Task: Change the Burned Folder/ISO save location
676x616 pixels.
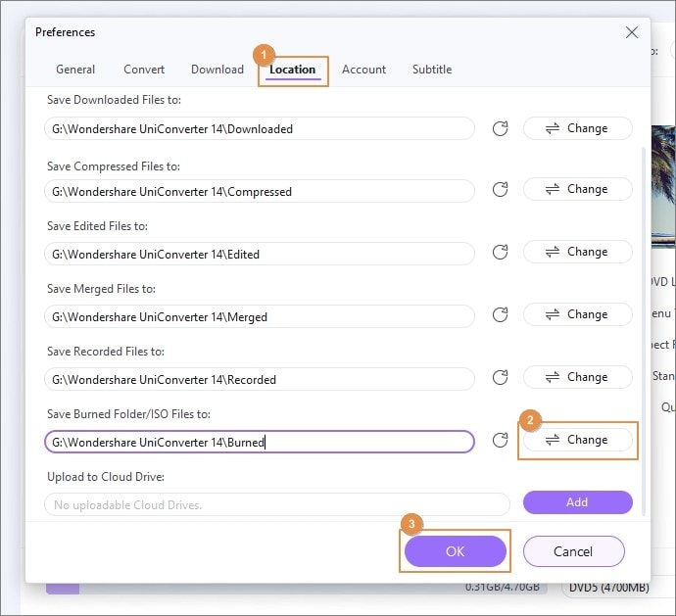Action: pos(578,440)
